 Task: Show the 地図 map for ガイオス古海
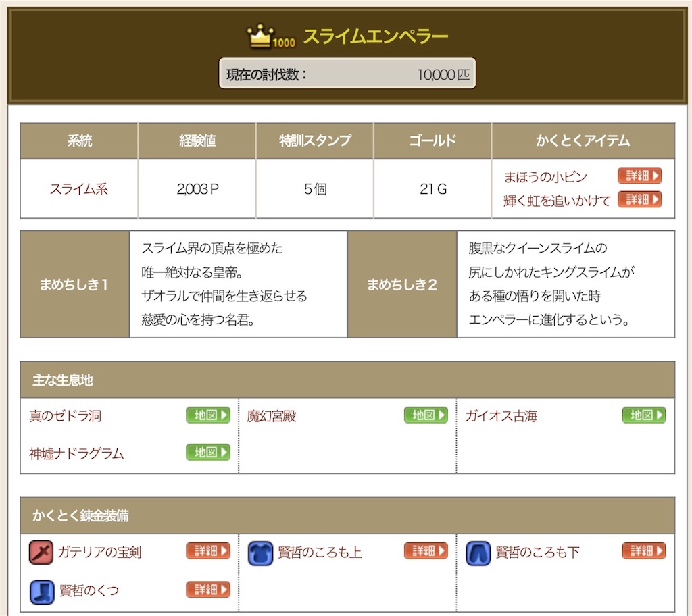pos(644,415)
